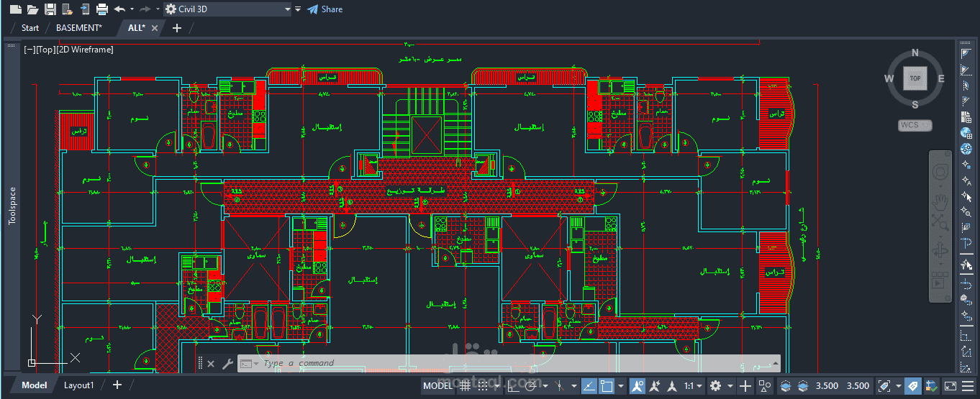Open a drawing with the folder icon

click(32, 9)
